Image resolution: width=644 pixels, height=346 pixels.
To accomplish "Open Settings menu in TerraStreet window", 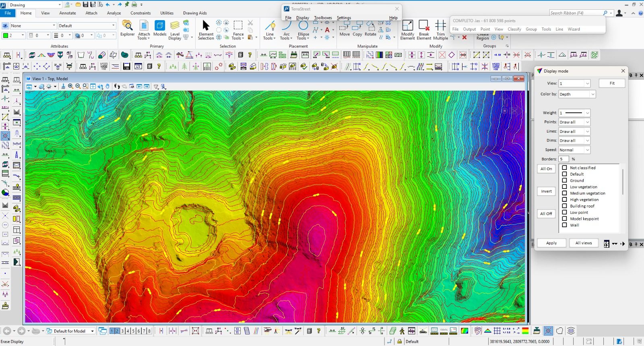I will (344, 18).
